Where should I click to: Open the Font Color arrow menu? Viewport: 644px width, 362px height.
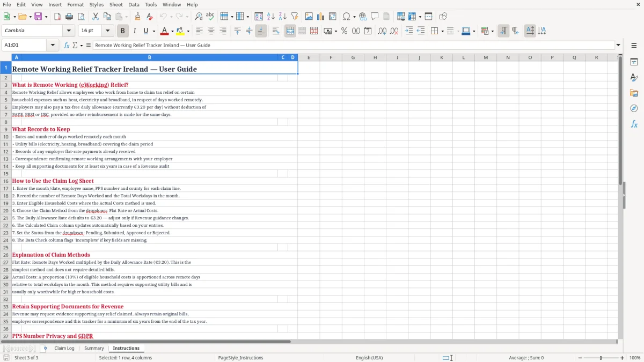coord(172,31)
